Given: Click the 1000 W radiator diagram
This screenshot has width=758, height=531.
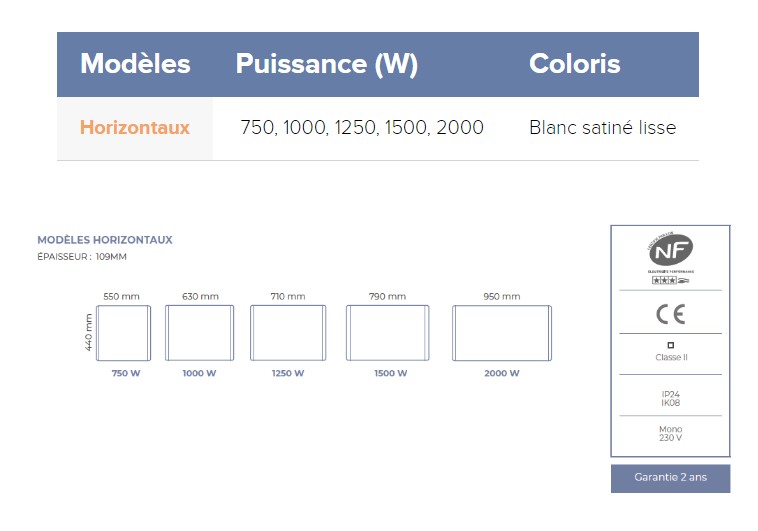Looking at the screenshot, I should (x=200, y=333).
